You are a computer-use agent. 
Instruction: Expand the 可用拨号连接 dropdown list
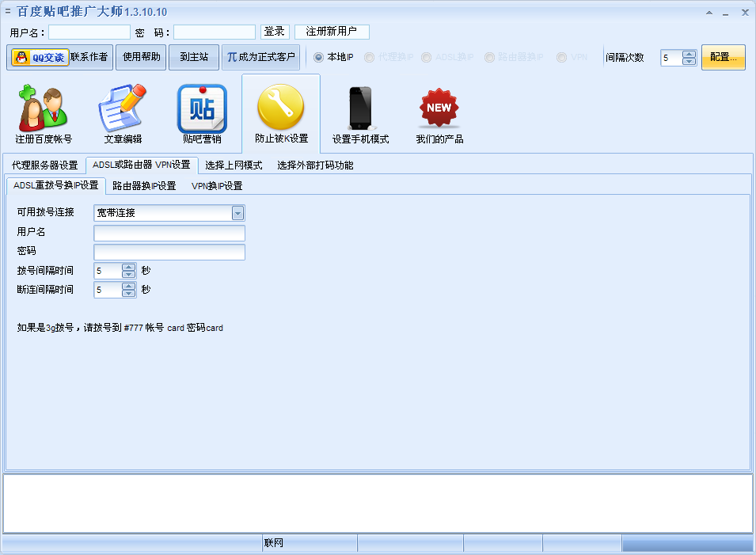237,213
